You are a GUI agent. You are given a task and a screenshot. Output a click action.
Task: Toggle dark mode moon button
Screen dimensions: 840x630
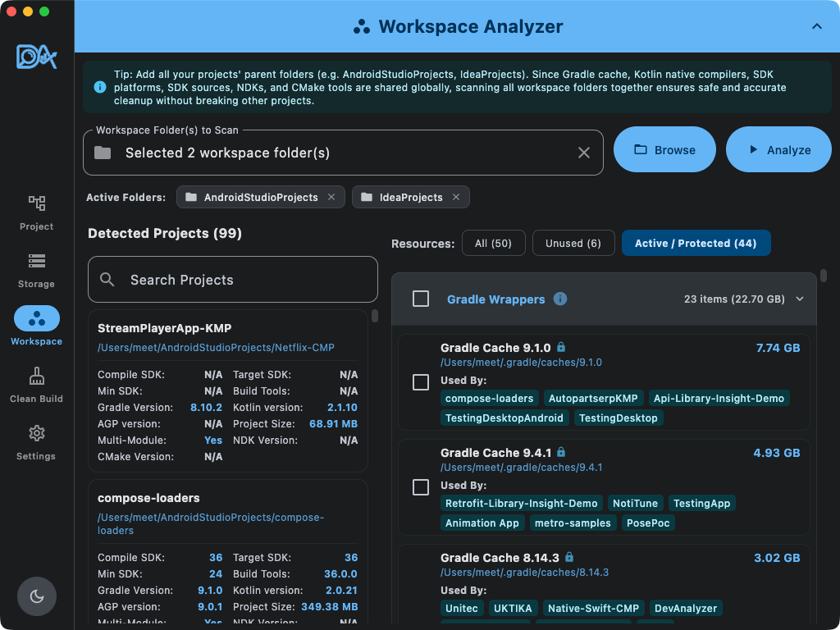[x=36, y=596]
